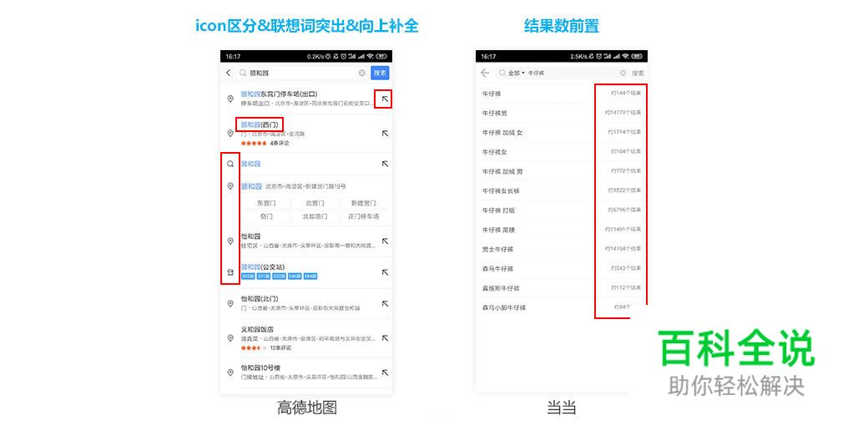Click the fill-up arrow on 怡和园 住宅区 row
Screen dimensions: 868x431
pyautogui.click(x=386, y=241)
